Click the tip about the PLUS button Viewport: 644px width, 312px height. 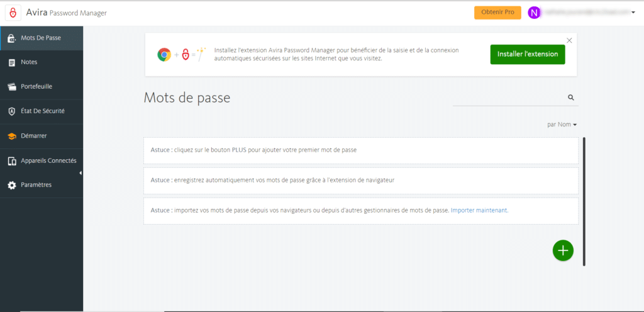pos(361,150)
